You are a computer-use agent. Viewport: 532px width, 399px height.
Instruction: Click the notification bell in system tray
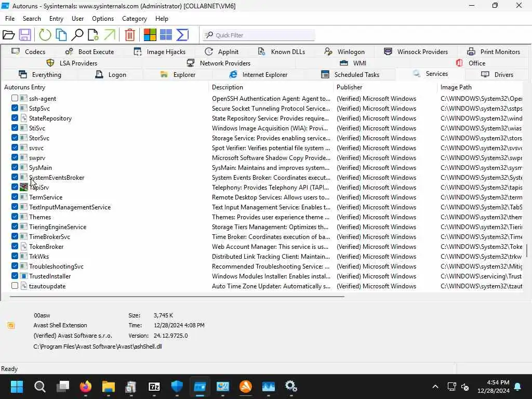(518, 387)
